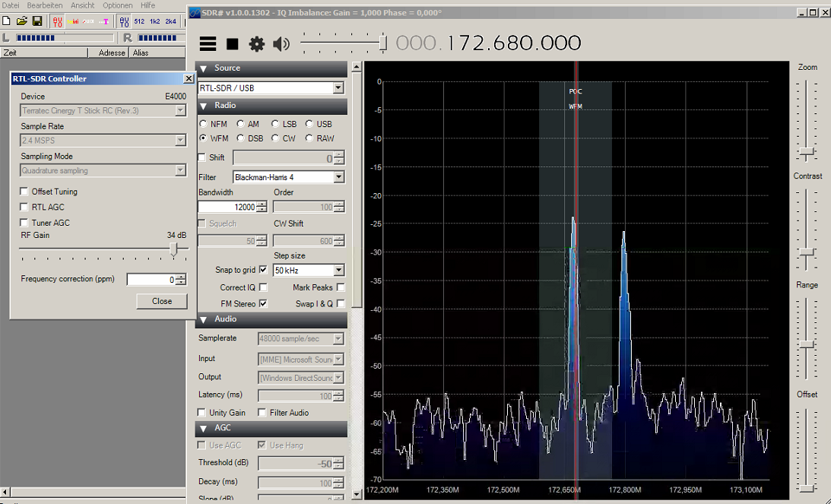Toggle the FM Stereo checkbox
Image resolution: width=831 pixels, height=504 pixels.
tap(263, 303)
